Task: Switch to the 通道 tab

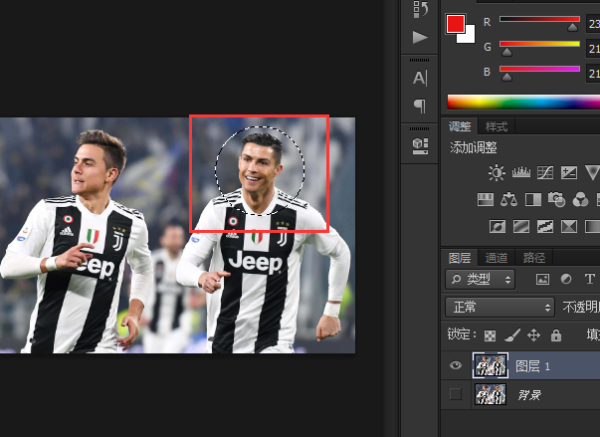Action: [496, 257]
